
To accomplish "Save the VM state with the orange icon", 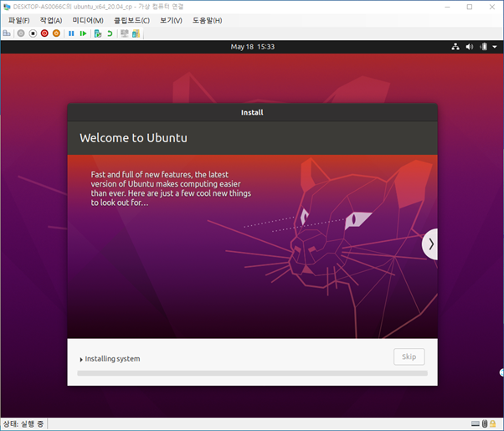I will coord(56,33).
